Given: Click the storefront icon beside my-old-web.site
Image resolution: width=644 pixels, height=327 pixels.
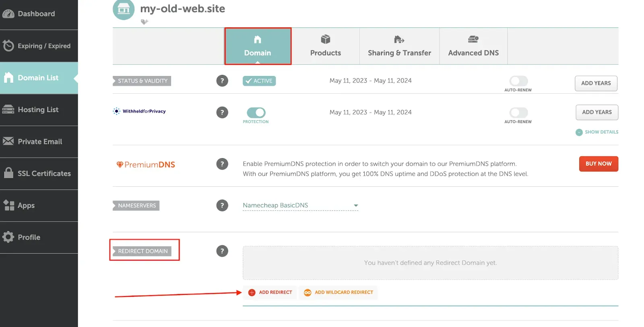Looking at the screenshot, I should coord(124,9).
